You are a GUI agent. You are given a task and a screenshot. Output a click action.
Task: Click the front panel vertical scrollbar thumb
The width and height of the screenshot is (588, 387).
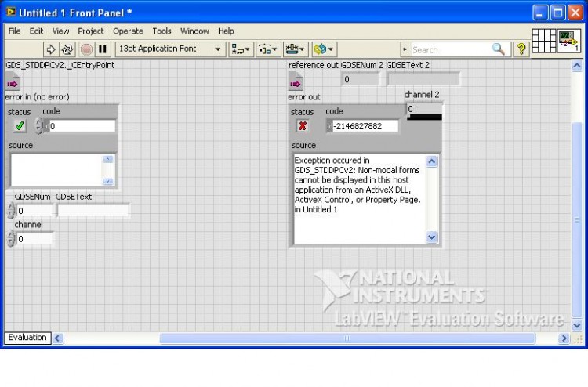[577, 220]
